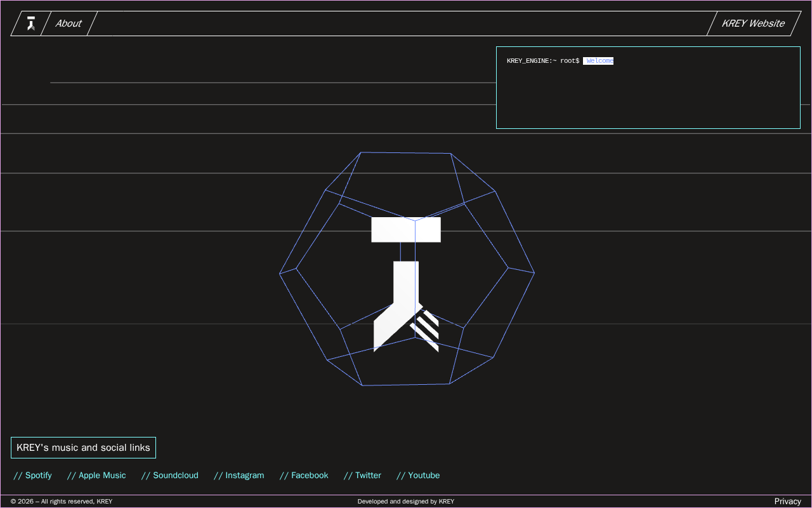Screen dimensions: 812x508
Task: Click the striped diagonal part of central logo
Action: click(x=426, y=329)
